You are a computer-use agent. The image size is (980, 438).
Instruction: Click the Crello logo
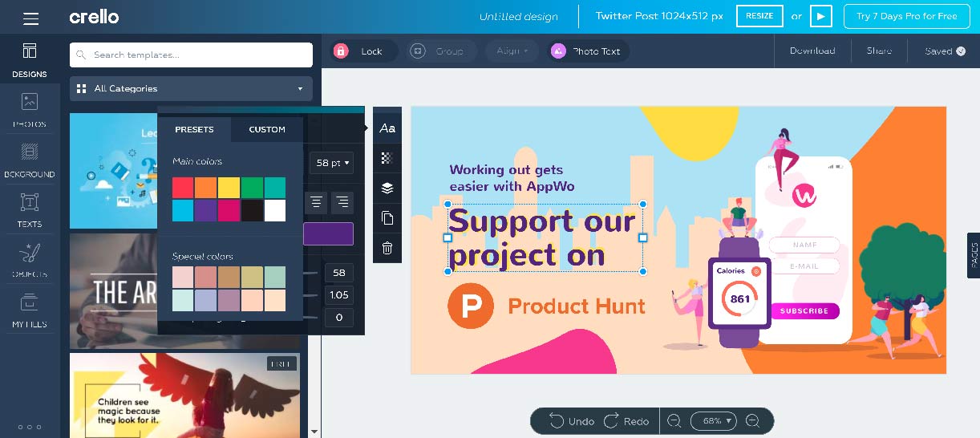point(94,17)
